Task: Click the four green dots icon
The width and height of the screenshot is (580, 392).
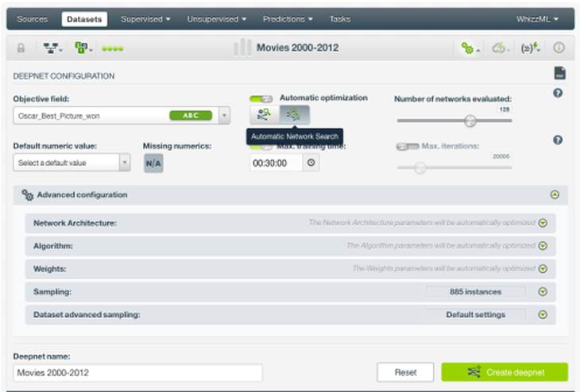Action: click(113, 48)
